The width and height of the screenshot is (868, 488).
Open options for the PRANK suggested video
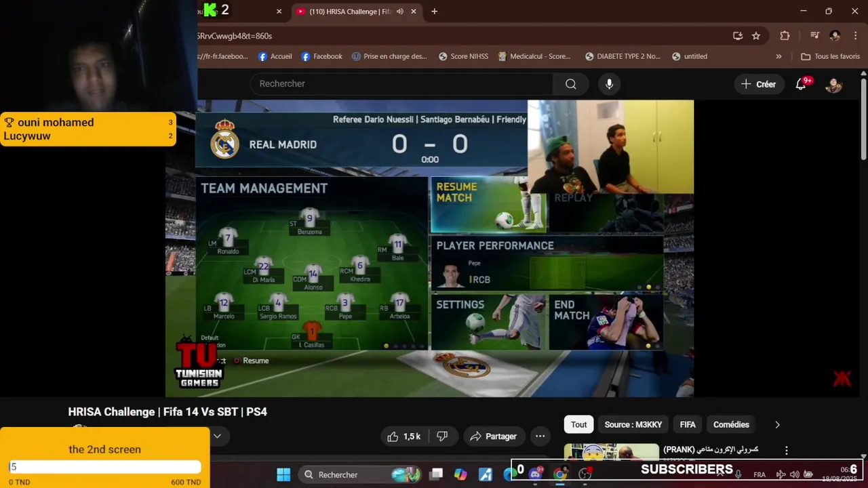click(787, 450)
